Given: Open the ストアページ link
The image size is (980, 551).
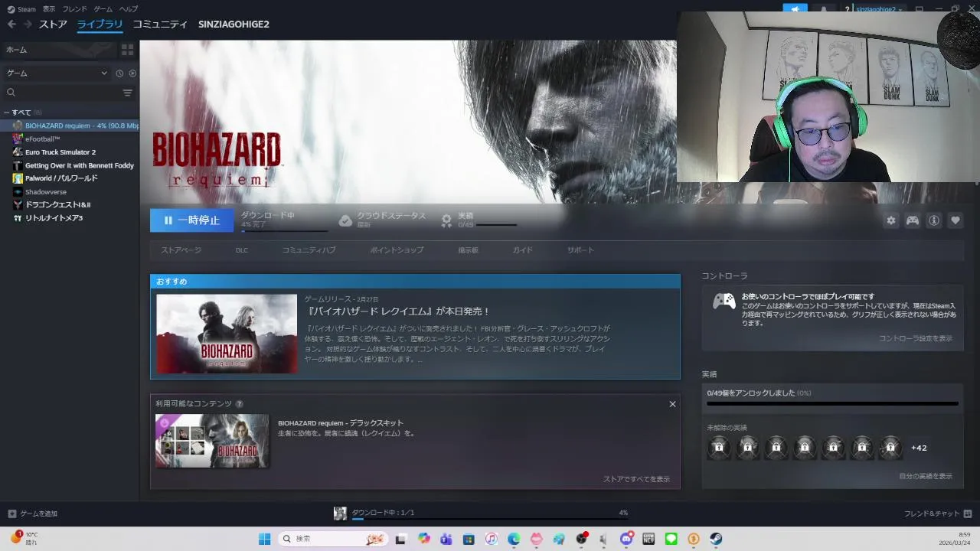Looking at the screenshot, I should click(181, 250).
